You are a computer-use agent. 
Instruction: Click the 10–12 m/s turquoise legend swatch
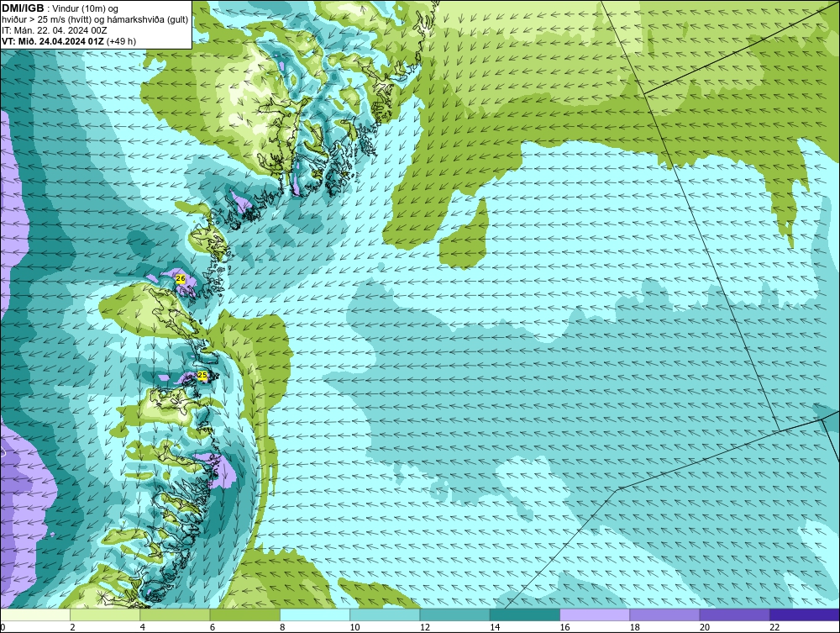tap(385, 615)
